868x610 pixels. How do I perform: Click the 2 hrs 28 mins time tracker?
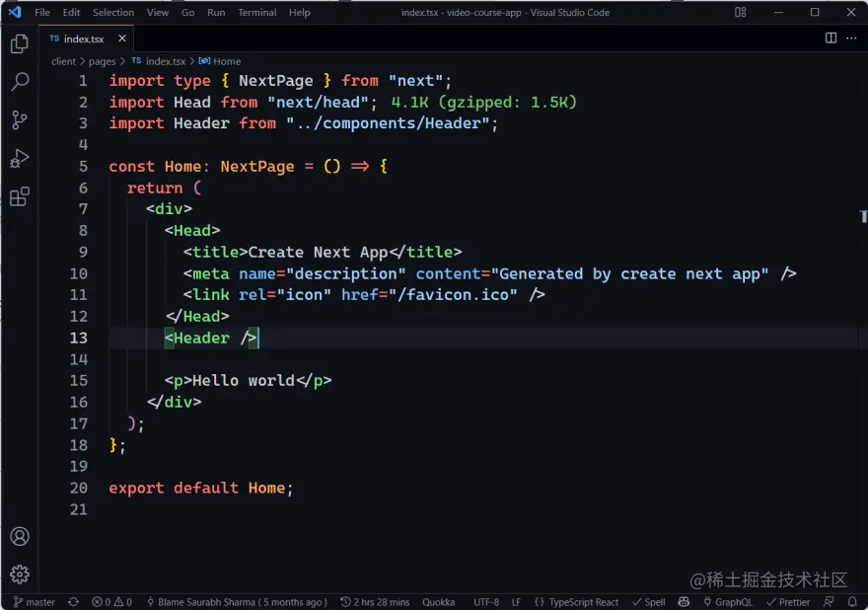(376, 602)
